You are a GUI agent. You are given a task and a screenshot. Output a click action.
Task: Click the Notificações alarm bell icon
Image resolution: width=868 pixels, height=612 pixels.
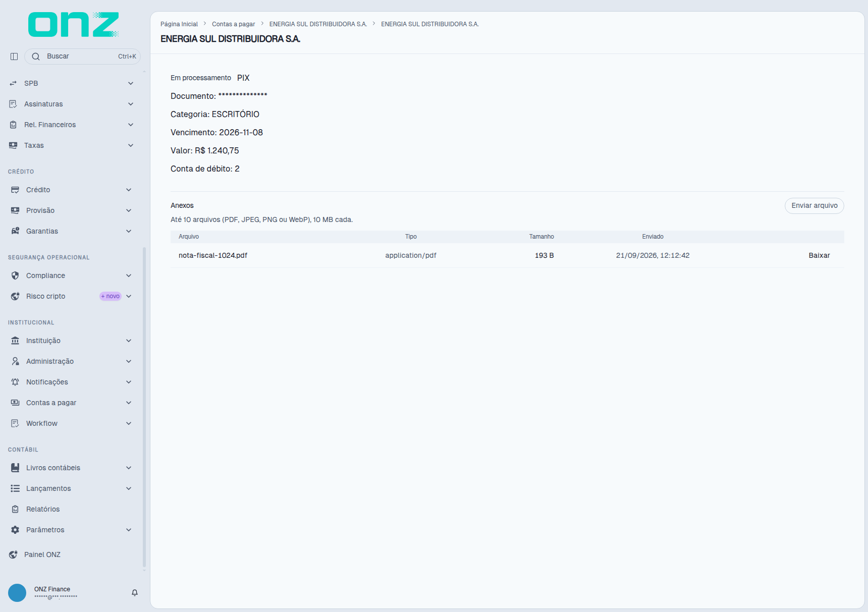pos(15,382)
